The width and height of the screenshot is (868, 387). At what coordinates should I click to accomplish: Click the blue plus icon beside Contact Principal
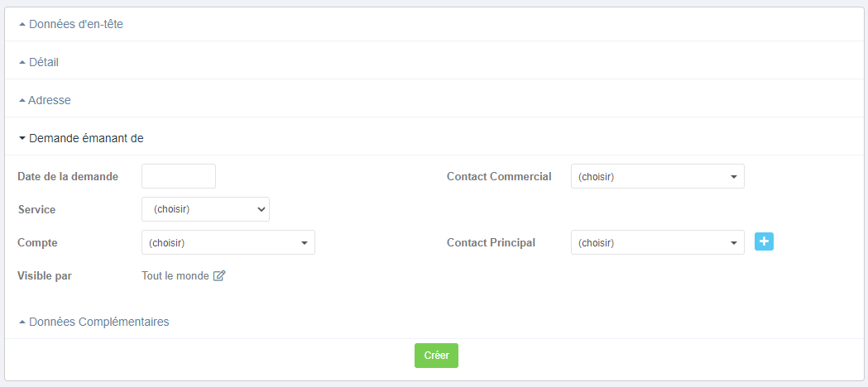[764, 241]
